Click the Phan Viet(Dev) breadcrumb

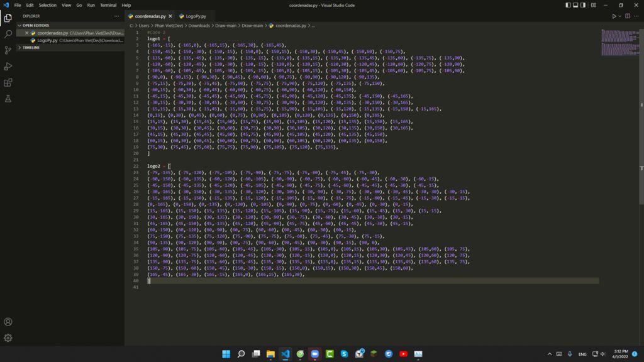coord(169,25)
